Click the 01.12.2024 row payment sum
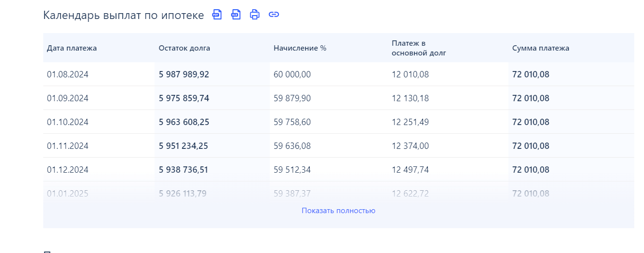 (531, 170)
